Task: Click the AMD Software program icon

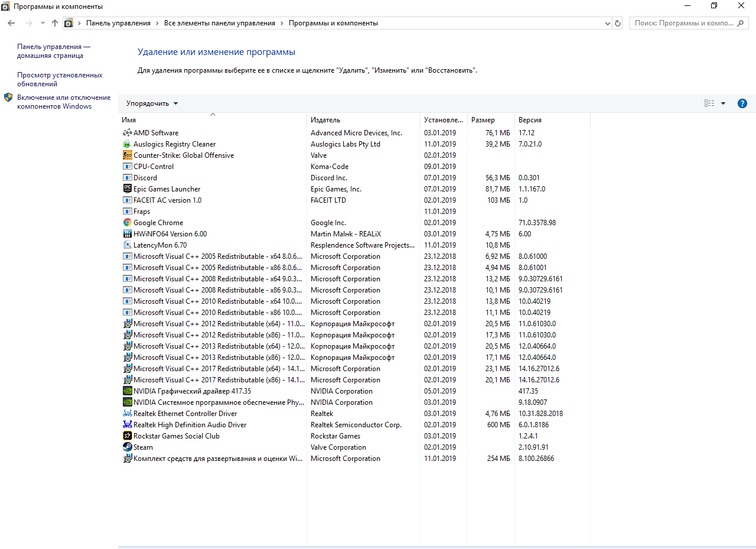Action: tap(127, 133)
